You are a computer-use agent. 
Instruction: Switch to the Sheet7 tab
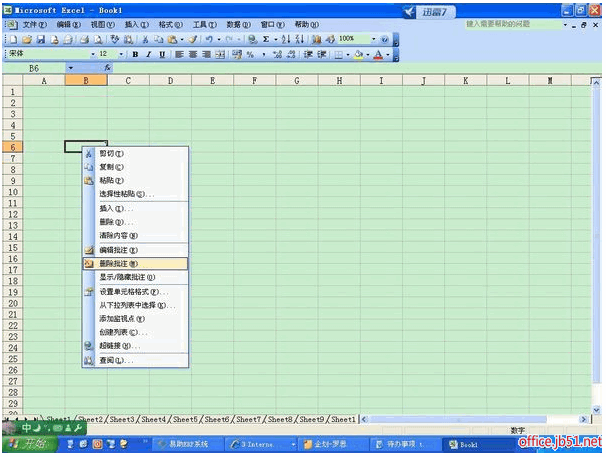248,419
